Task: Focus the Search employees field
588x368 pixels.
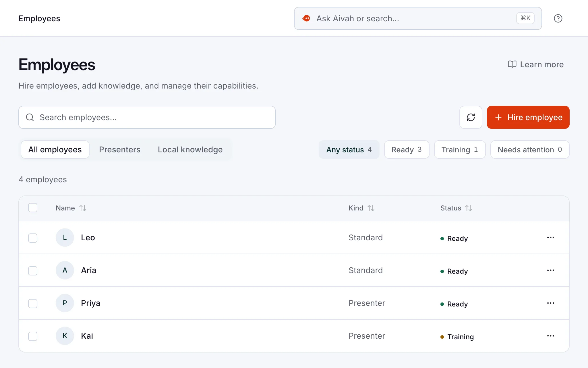Action: 147,117
